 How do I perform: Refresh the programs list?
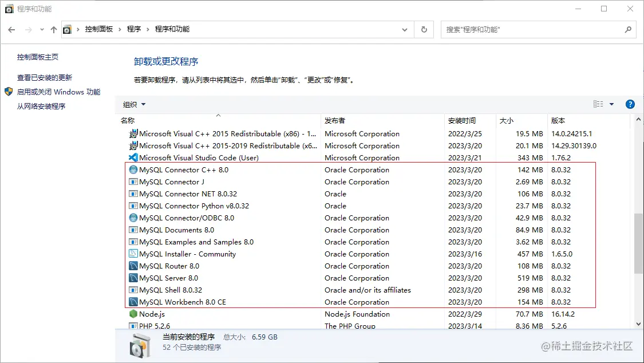pyautogui.click(x=424, y=30)
